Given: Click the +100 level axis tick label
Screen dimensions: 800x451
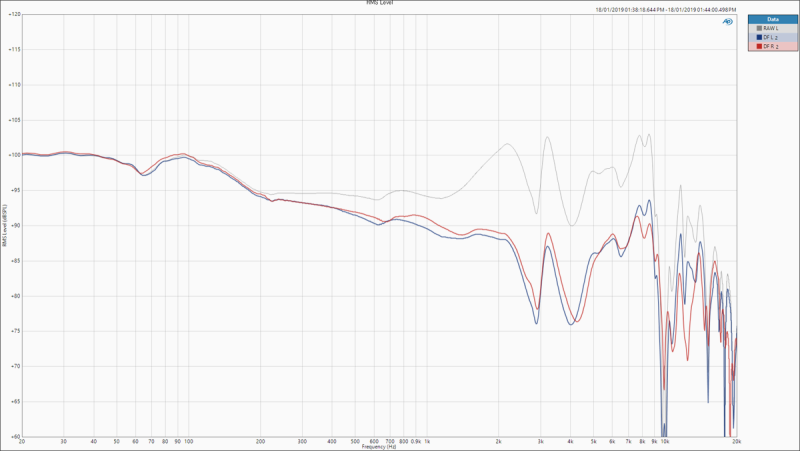Looking at the screenshot, I should pyautogui.click(x=14, y=155).
